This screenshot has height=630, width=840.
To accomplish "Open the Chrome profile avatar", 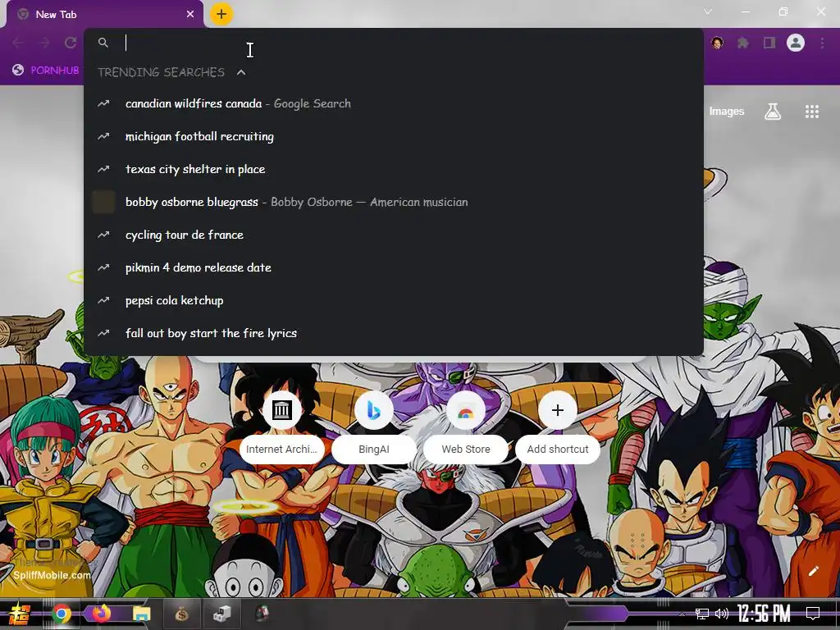I will tap(796, 43).
